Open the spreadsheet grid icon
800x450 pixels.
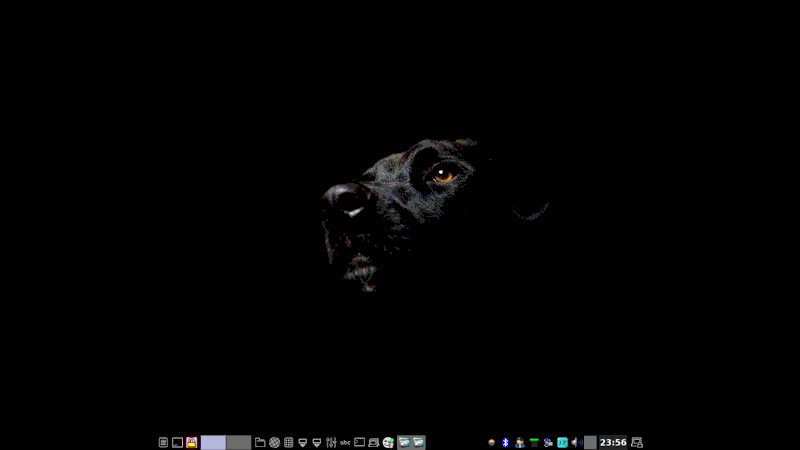(289, 442)
